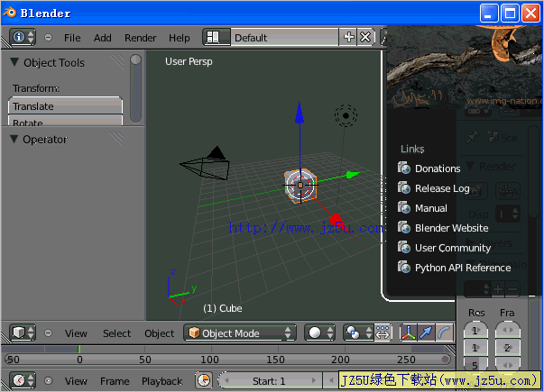Open the Timeline View menu
544x392 pixels.
tap(76, 381)
